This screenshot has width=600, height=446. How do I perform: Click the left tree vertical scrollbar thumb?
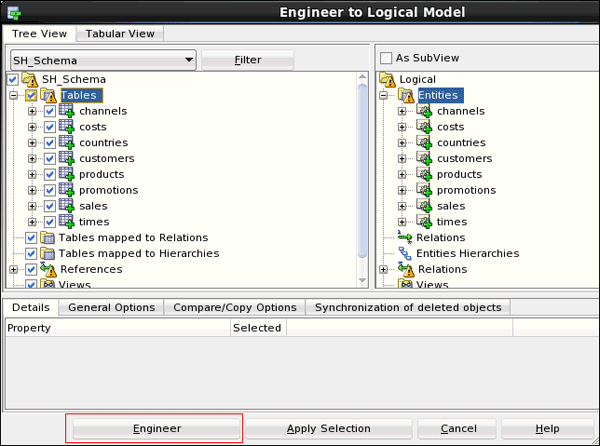362,171
